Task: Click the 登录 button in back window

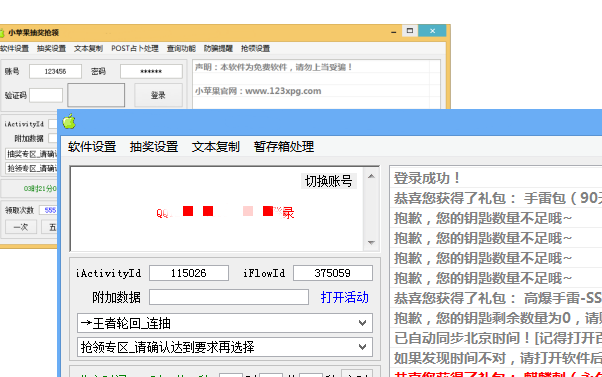Action: [158, 95]
